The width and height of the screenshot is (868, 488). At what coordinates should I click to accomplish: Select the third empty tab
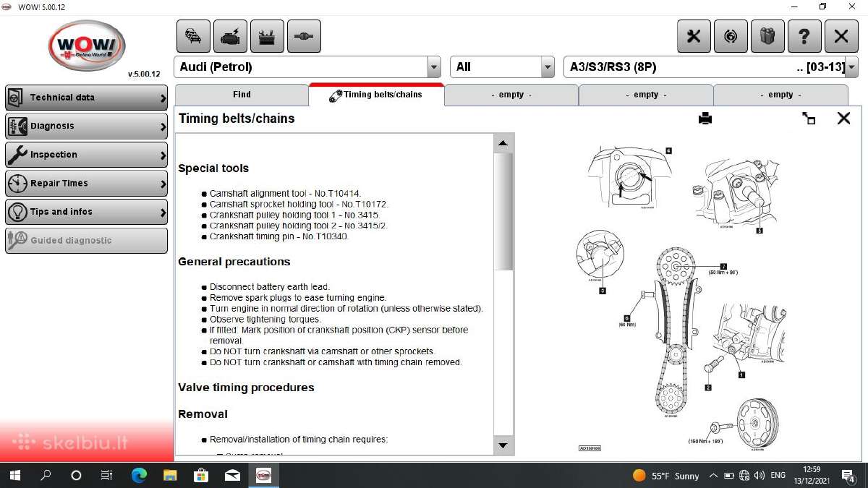point(780,95)
